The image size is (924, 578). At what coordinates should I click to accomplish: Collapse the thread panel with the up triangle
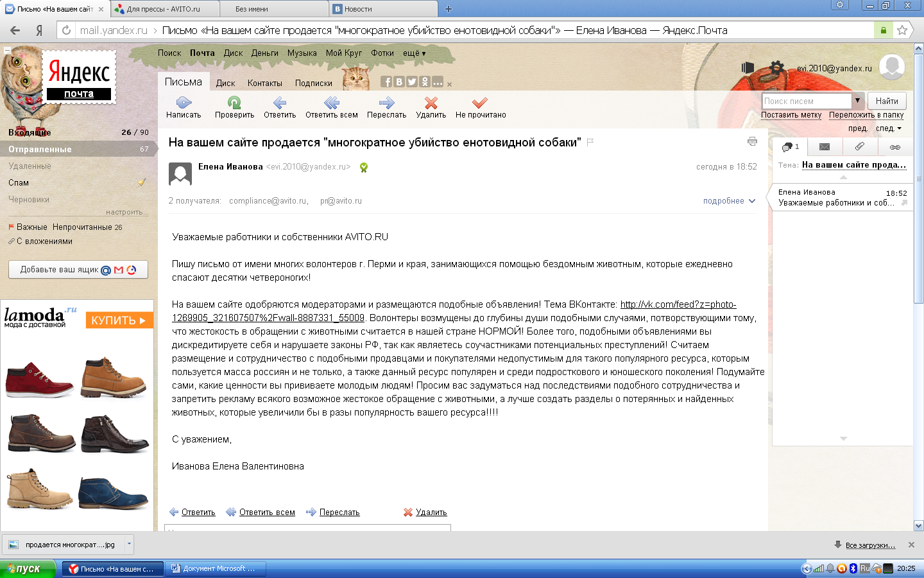point(843,177)
